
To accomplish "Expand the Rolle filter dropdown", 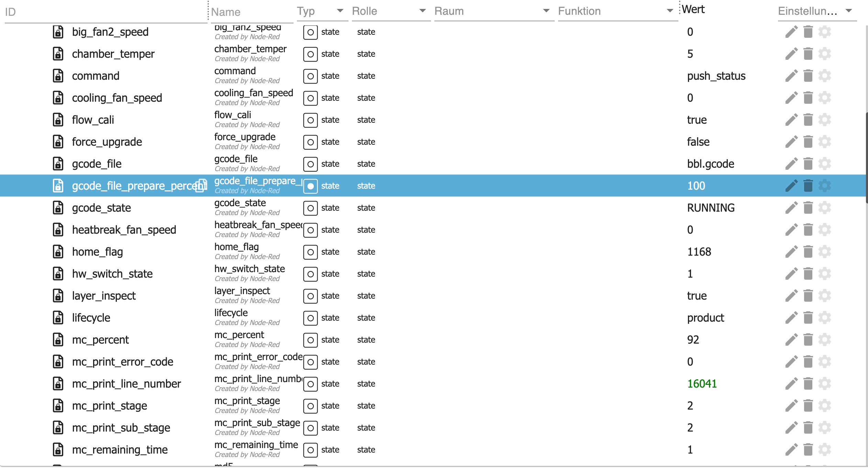I will click(x=422, y=11).
